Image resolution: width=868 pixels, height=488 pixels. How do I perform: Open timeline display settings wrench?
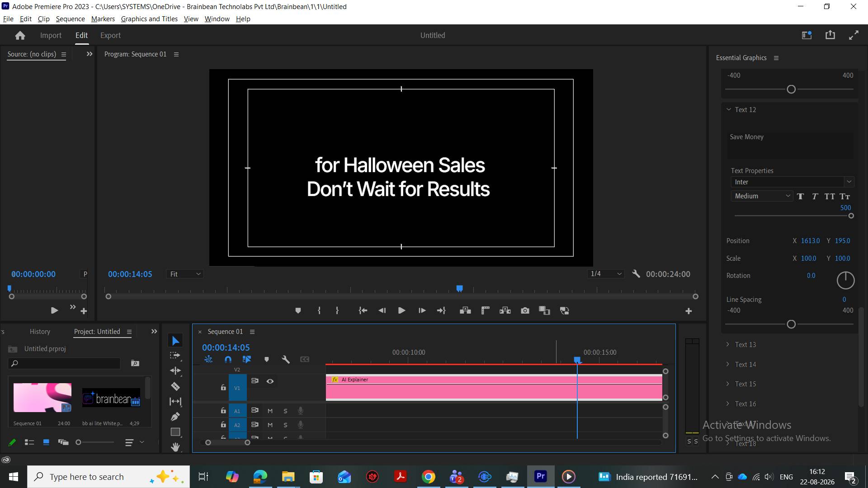[285, 360]
